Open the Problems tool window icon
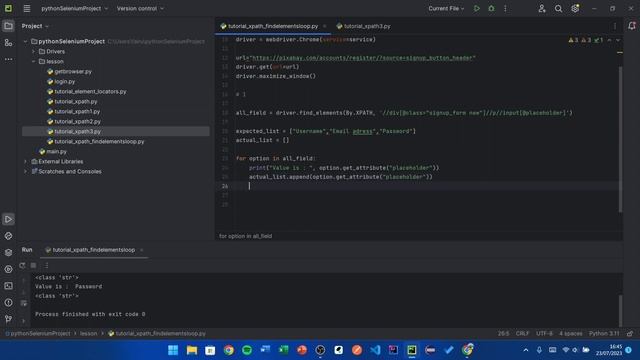This screenshot has width=640, height=360. pyautogui.click(x=8, y=302)
